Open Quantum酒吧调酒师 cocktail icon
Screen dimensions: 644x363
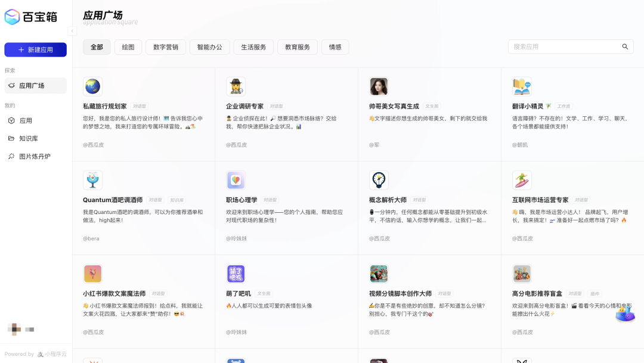[x=92, y=180]
